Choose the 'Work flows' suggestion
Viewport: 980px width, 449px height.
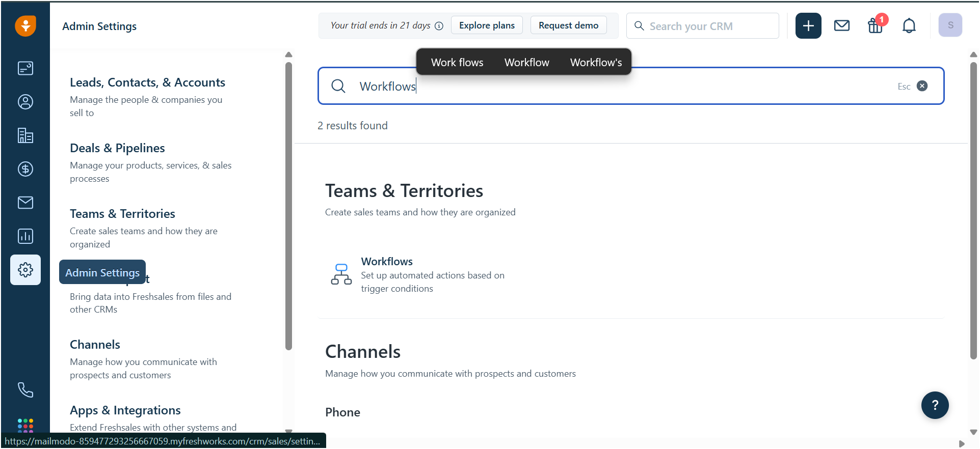tap(457, 62)
